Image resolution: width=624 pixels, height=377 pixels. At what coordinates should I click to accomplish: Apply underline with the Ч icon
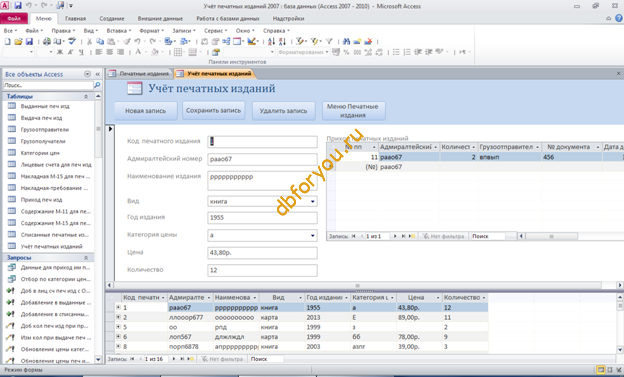tap(81, 52)
